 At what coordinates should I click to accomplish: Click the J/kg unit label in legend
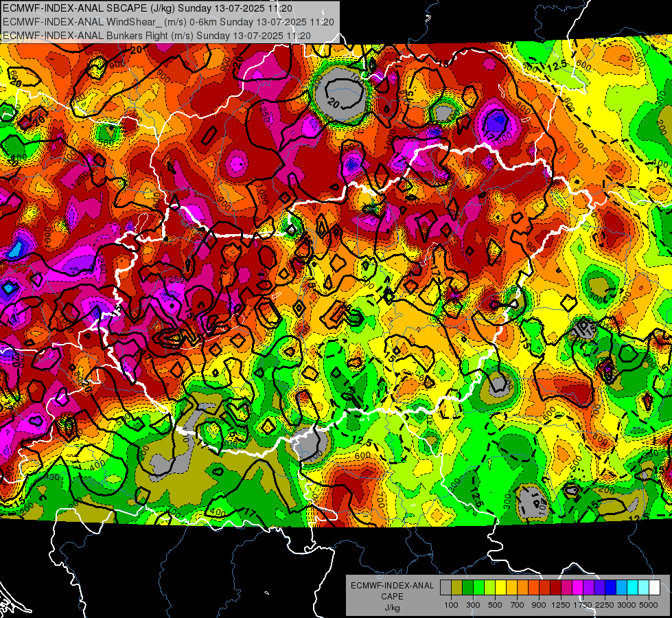coord(393,608)
